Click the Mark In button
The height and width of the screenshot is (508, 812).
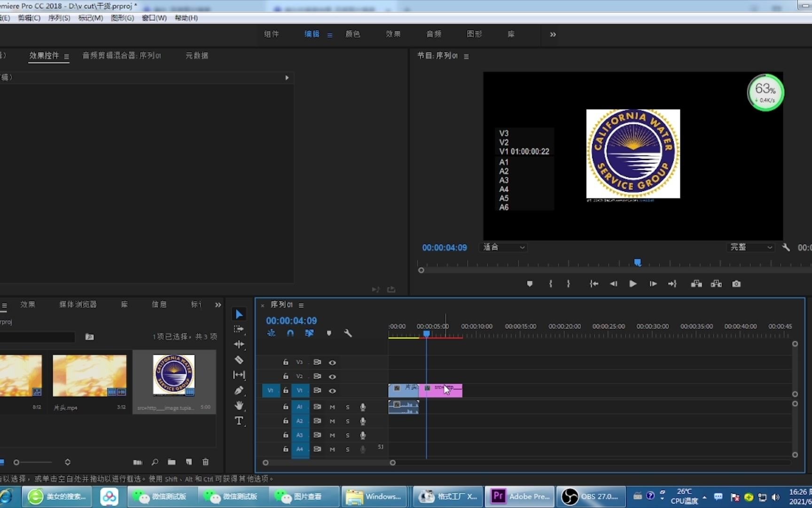point(551,284)
